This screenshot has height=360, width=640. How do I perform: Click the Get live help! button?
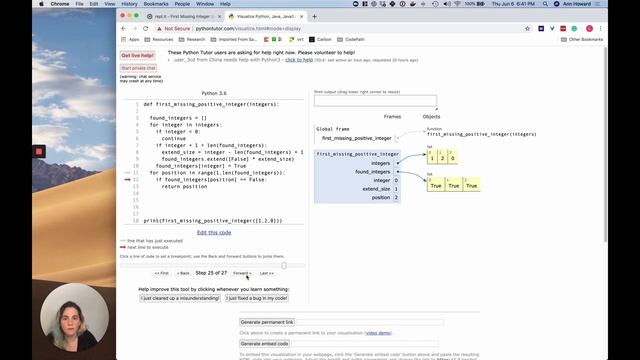click(x=138, y=56)
